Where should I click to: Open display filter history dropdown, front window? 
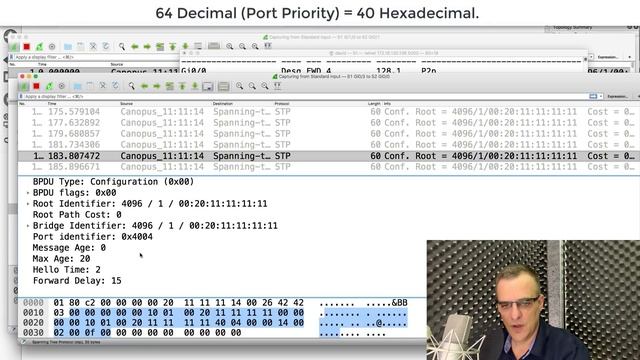601,96
